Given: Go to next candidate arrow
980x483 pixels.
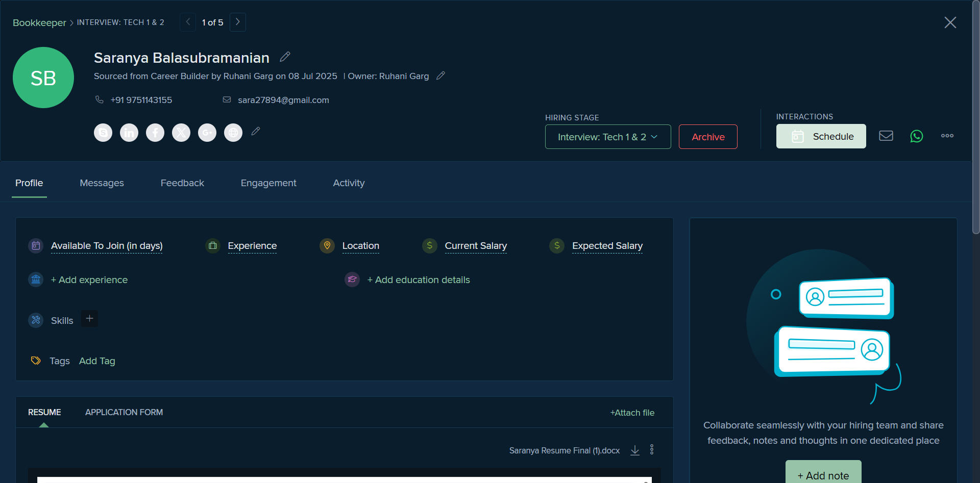Looking at the screenshot, I should (x=238, y=22).
